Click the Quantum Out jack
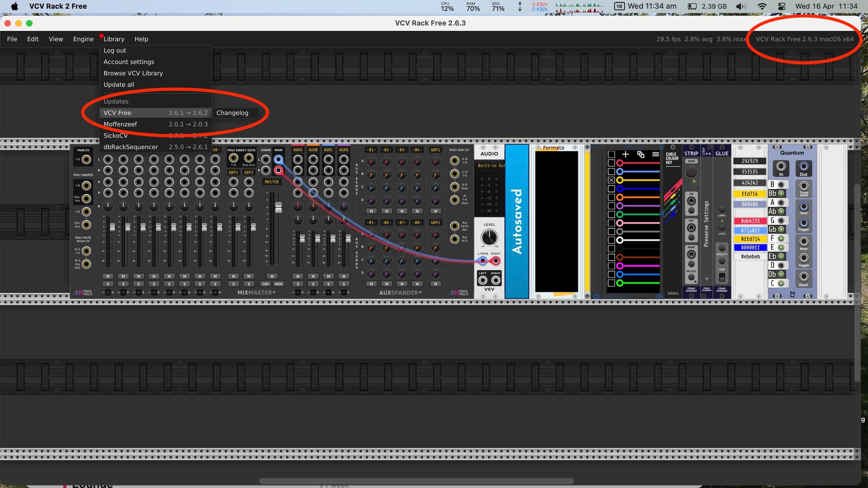 [803, 166]
